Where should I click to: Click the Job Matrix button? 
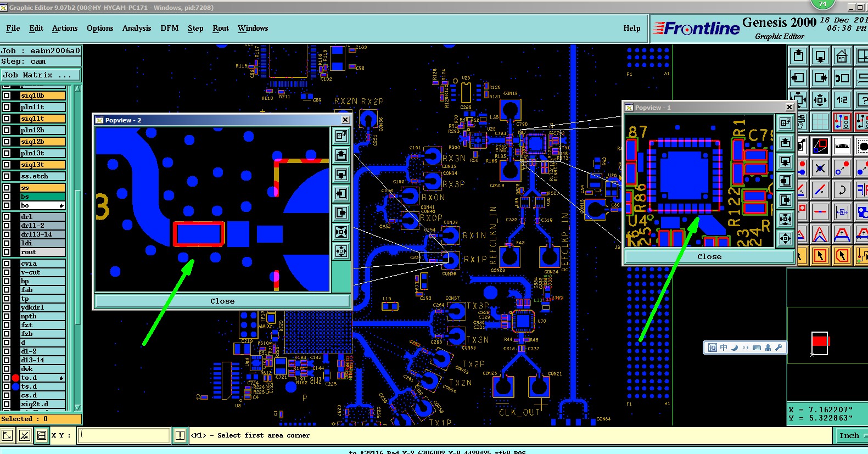tap(41, 75)
